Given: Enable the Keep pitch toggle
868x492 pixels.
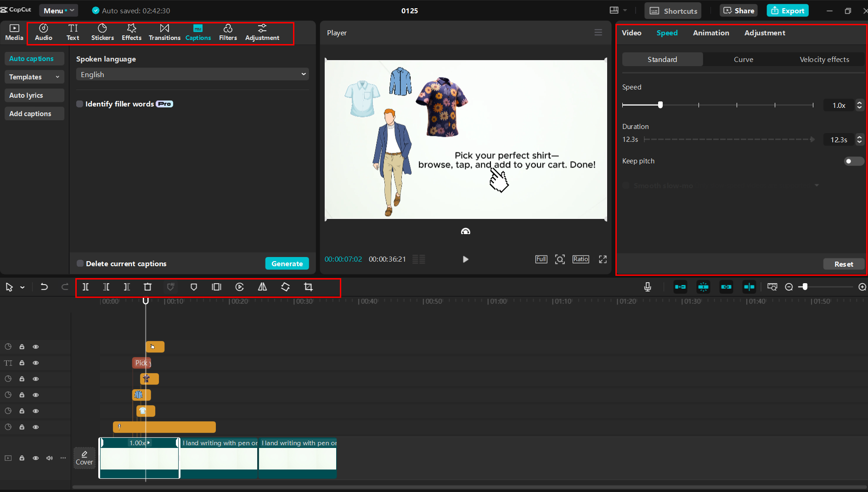Looking at the screenshot, I should pyautogui.click(x=853, y=161).
